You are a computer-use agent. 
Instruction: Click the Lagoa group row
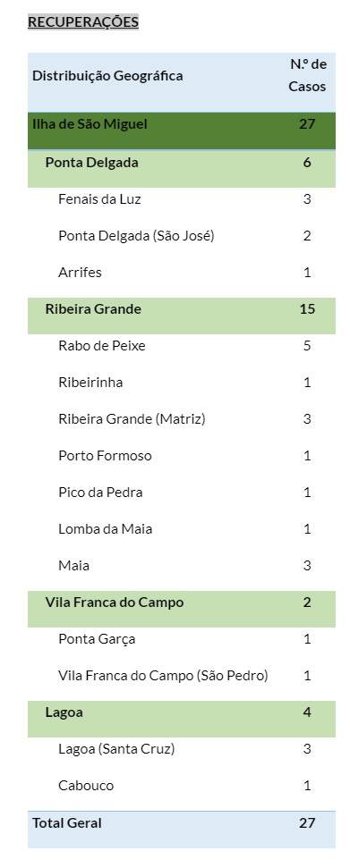click(182, 719)
